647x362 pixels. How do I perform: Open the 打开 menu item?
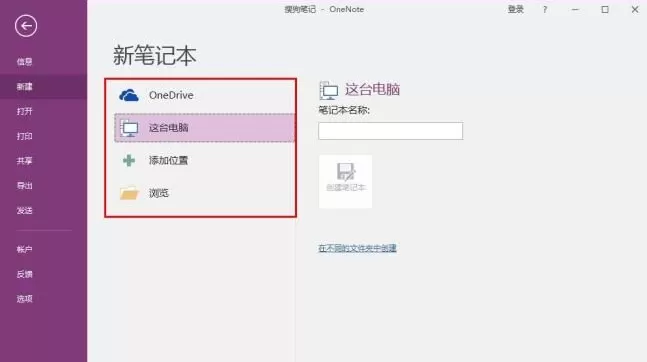24,111
